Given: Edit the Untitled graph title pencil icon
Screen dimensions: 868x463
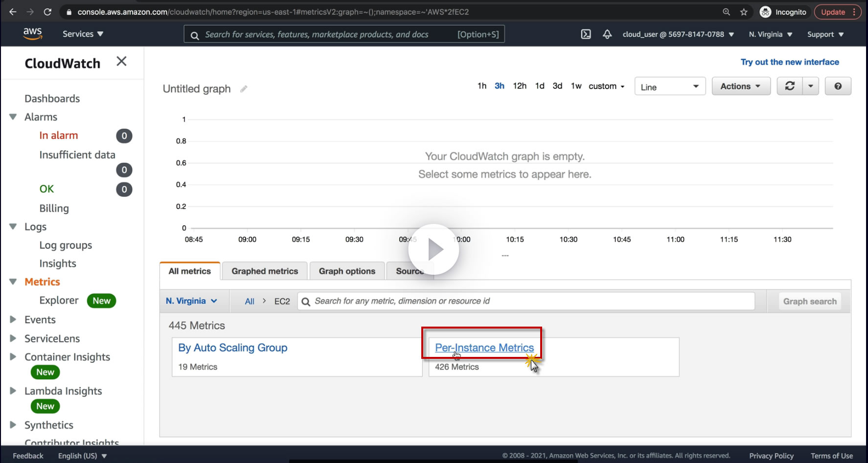Looking at the screenshot, I should tap(244, 88).
